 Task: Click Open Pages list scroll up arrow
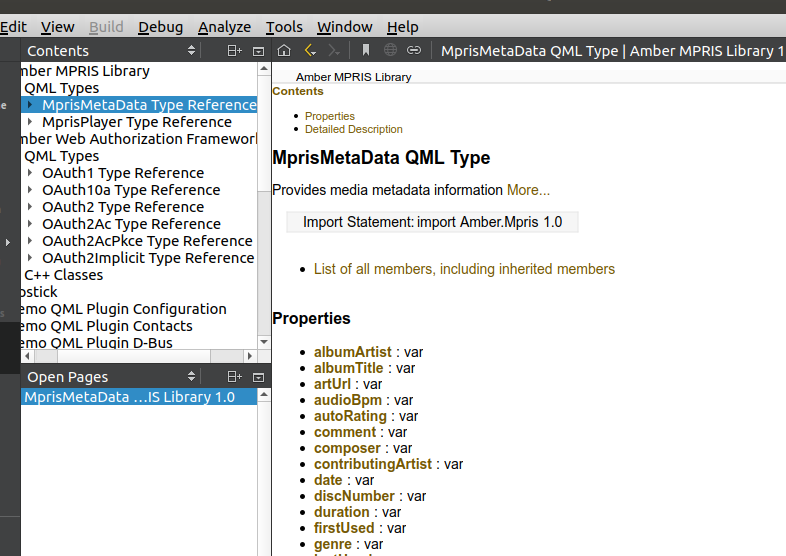(x=264, y=396)
